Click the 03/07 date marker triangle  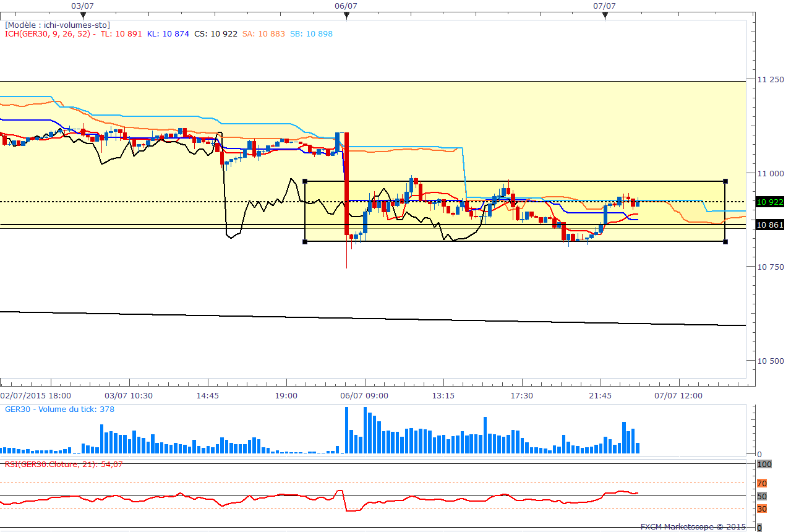(83, 16)
